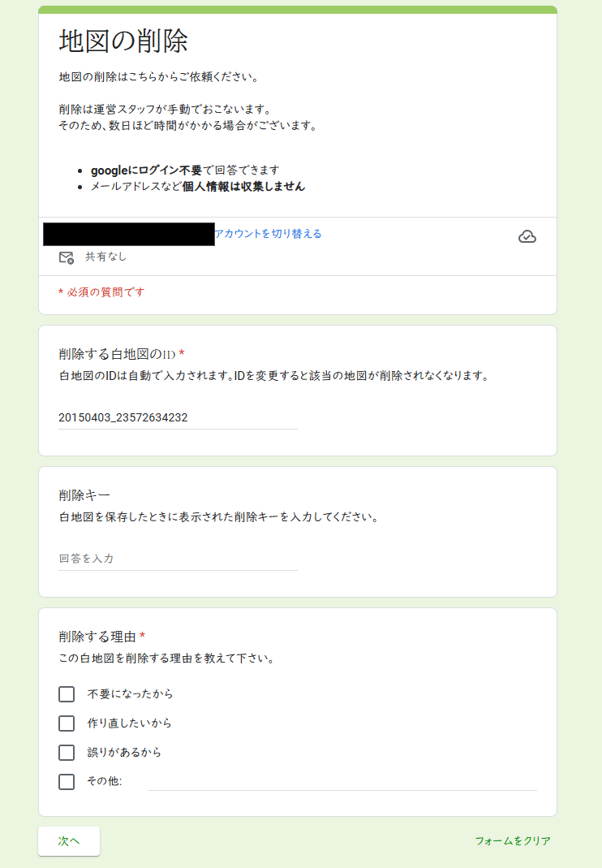
Task: Click the email not shared icon
Action: tap(67, 257)
